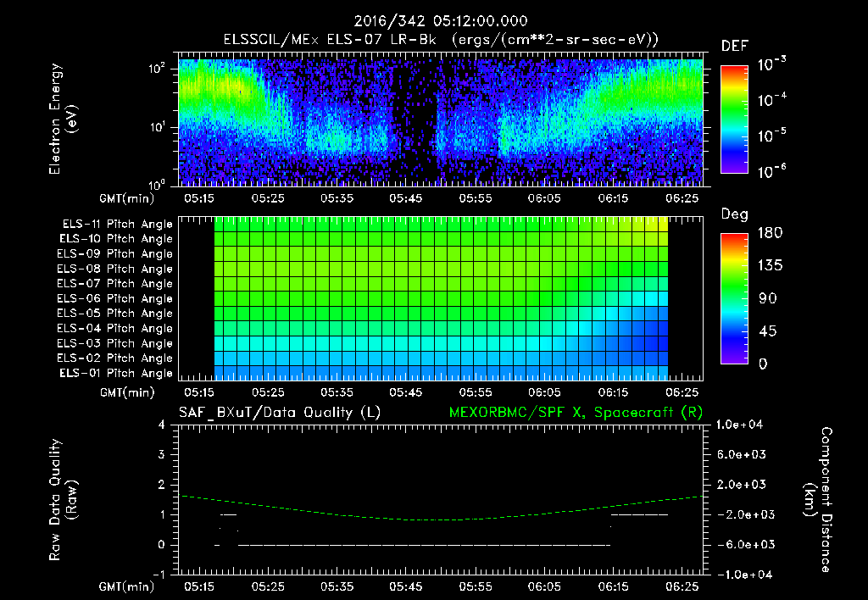The image size is (868, 600).
Task: Click the 90 value on Deg scale
Action: (767, 298)
